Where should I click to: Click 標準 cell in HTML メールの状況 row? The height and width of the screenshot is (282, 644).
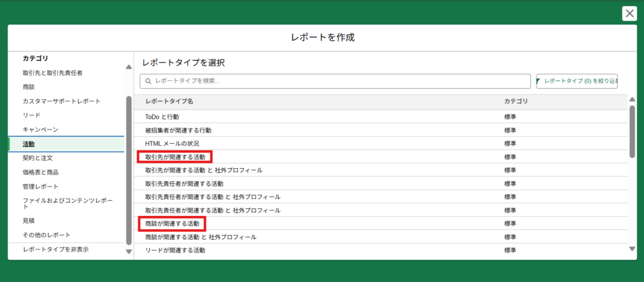[510, 143]
